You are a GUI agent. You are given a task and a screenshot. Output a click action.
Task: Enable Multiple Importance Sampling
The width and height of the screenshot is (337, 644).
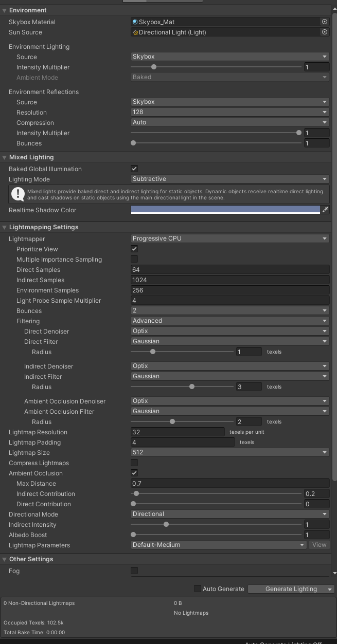(134, 259)
